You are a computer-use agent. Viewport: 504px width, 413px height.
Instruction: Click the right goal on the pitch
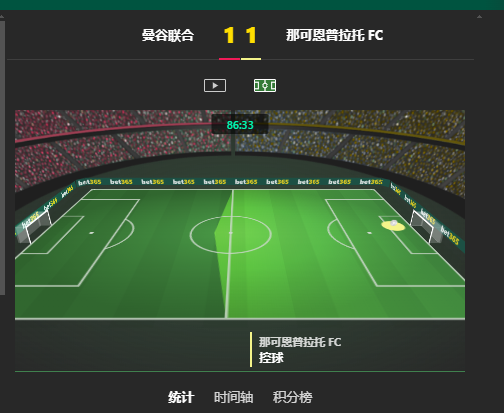point(422,227)
